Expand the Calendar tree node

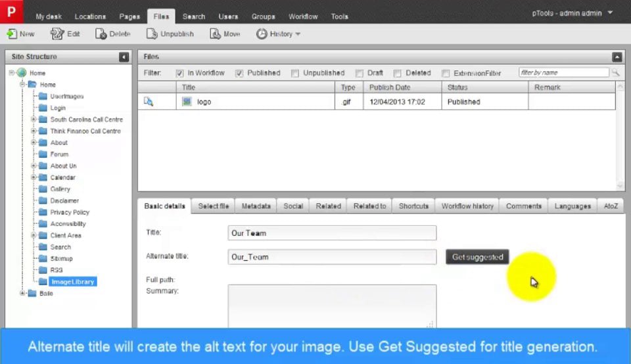tap(34, 177)
